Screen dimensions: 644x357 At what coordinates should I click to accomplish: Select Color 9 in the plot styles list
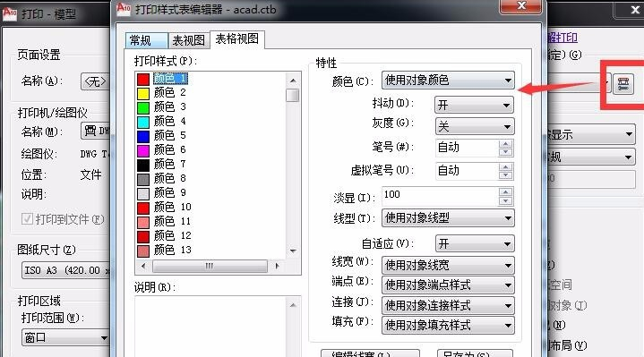click(169, 193)
